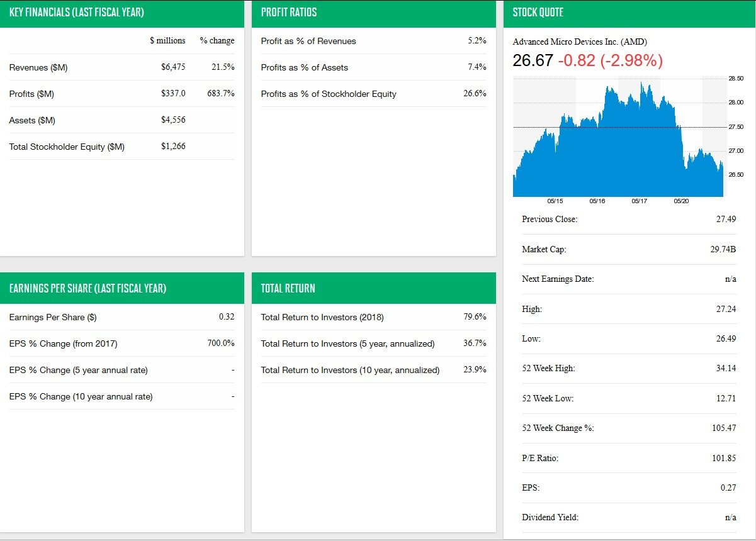Select the P/E Ratio label
The image size is (756, 541).
coord(540,459)
